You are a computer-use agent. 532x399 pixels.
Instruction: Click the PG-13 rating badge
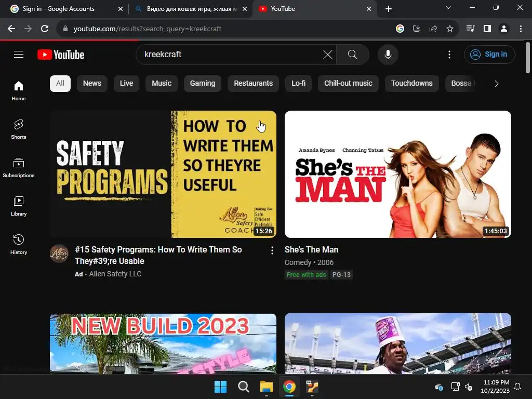point(341,275)
